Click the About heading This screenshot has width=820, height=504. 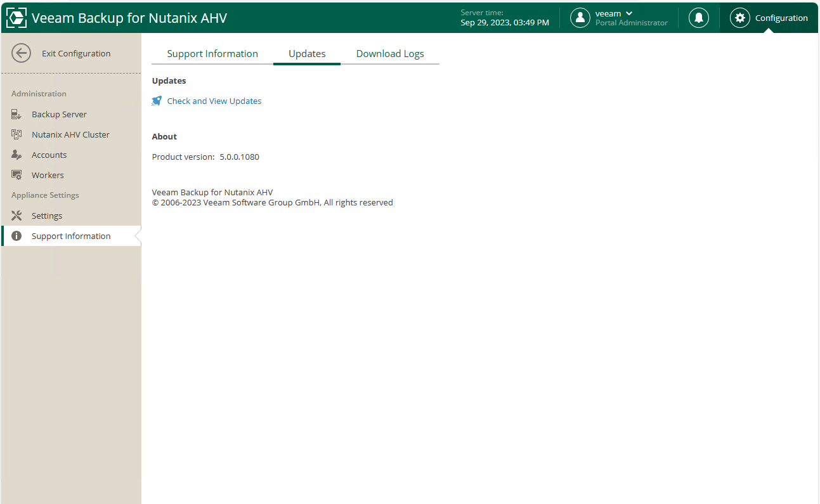click(164, 136)
